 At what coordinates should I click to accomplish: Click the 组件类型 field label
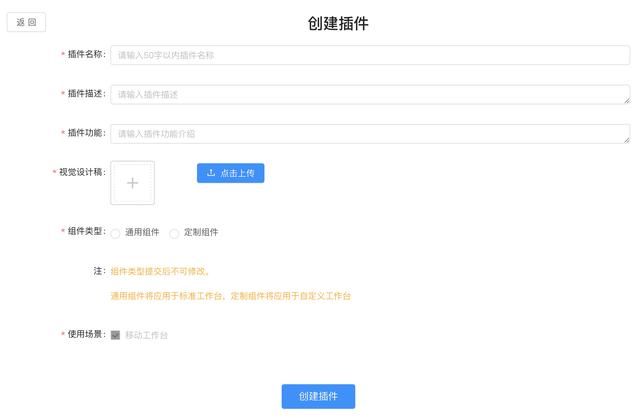(x=87, y=231)
